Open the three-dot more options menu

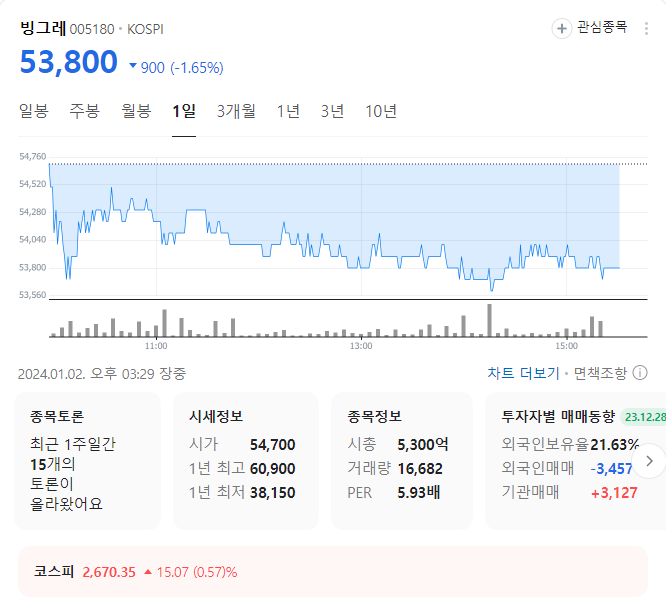tap(646, 28)
